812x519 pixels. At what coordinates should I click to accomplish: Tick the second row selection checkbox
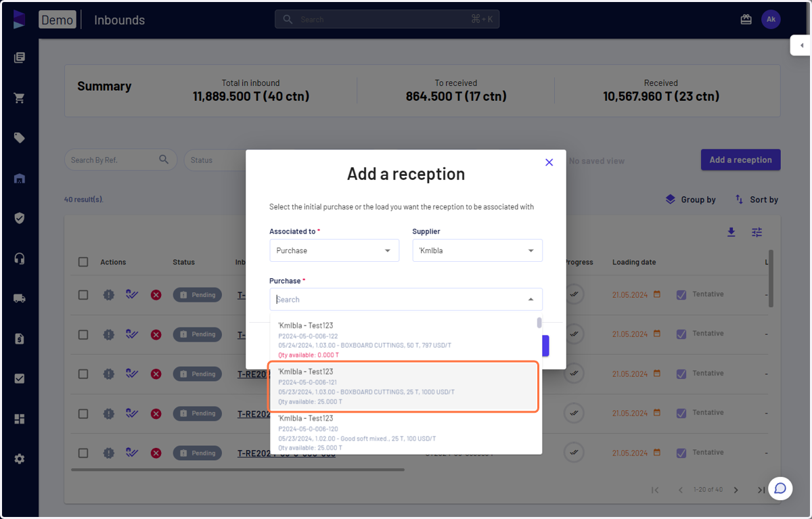point(83,334)
